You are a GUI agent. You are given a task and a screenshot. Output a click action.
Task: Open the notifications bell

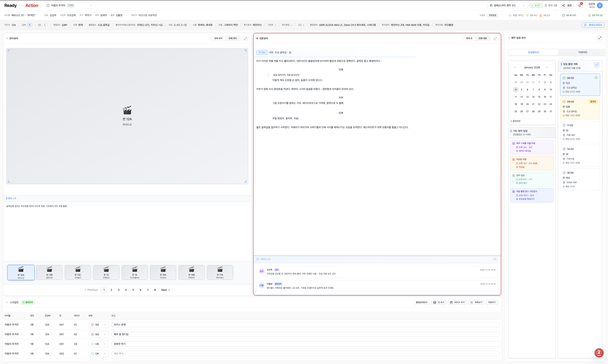[580, 5]
